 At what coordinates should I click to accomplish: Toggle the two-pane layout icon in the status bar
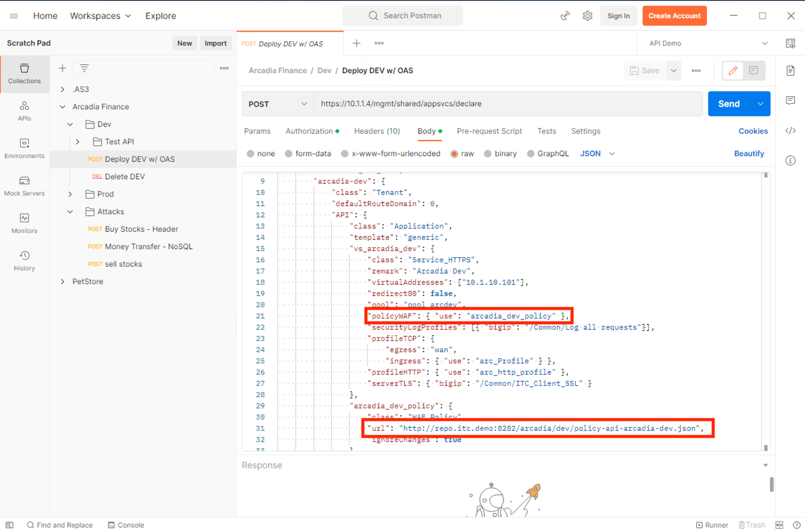pos(779,525)
